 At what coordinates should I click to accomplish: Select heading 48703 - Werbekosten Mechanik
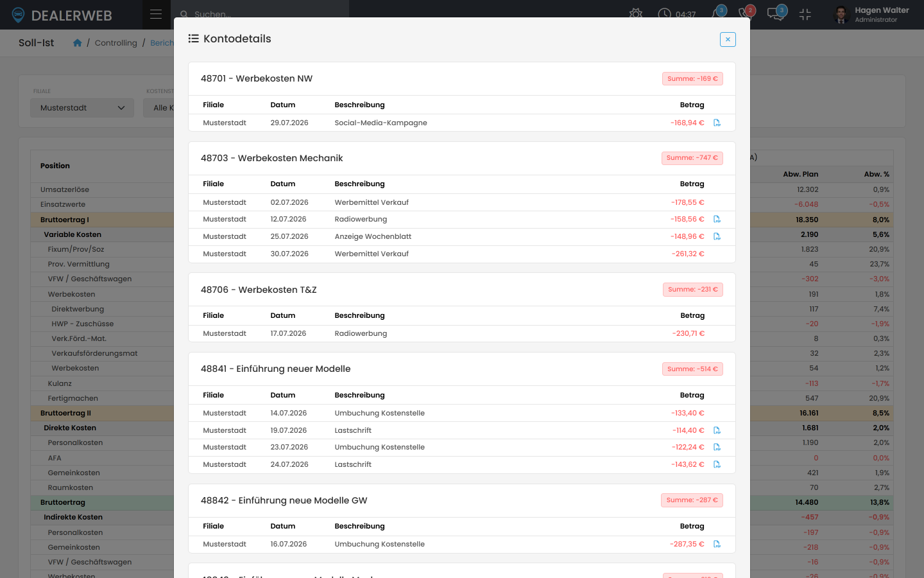click(x=272, y=158)
